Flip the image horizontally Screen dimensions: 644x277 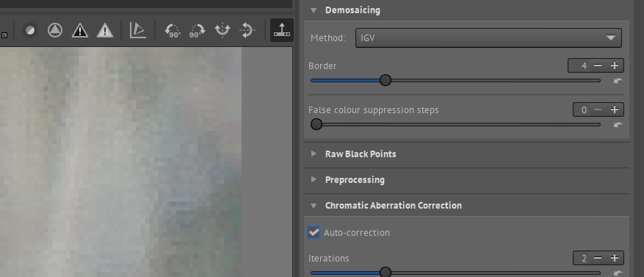point(222,30)
